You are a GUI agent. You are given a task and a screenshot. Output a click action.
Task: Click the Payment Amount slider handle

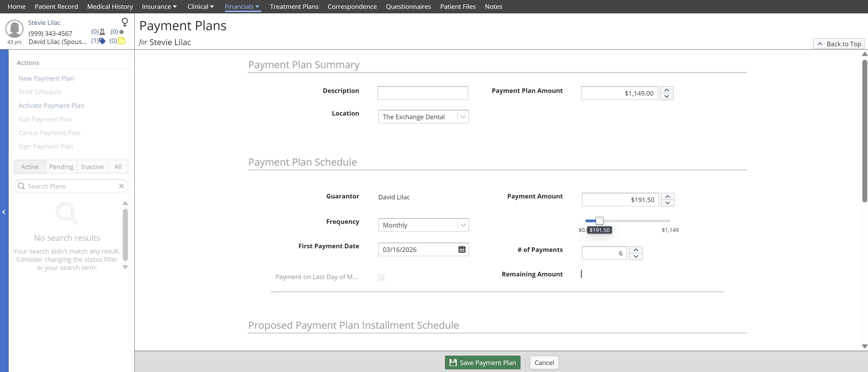599,221
